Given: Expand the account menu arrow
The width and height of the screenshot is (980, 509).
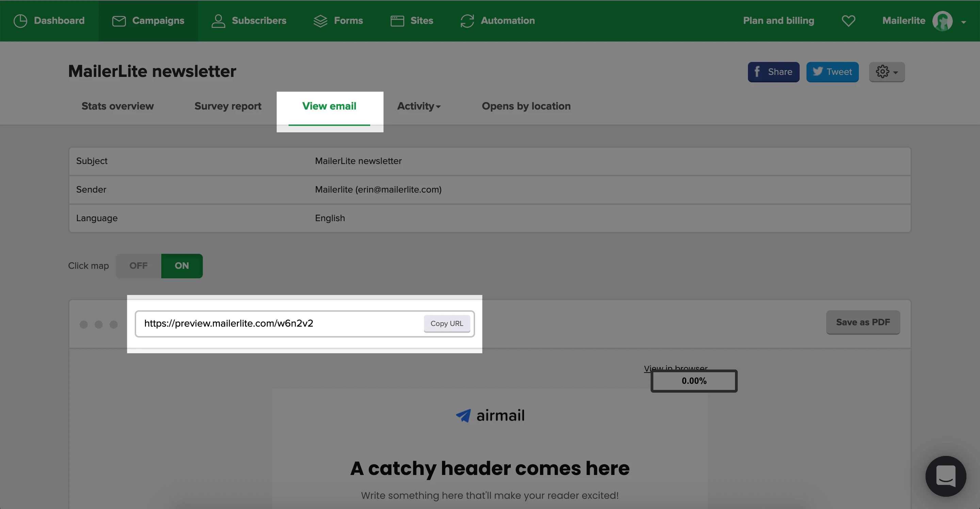Looking at the screenshot, I should point(964,22).
